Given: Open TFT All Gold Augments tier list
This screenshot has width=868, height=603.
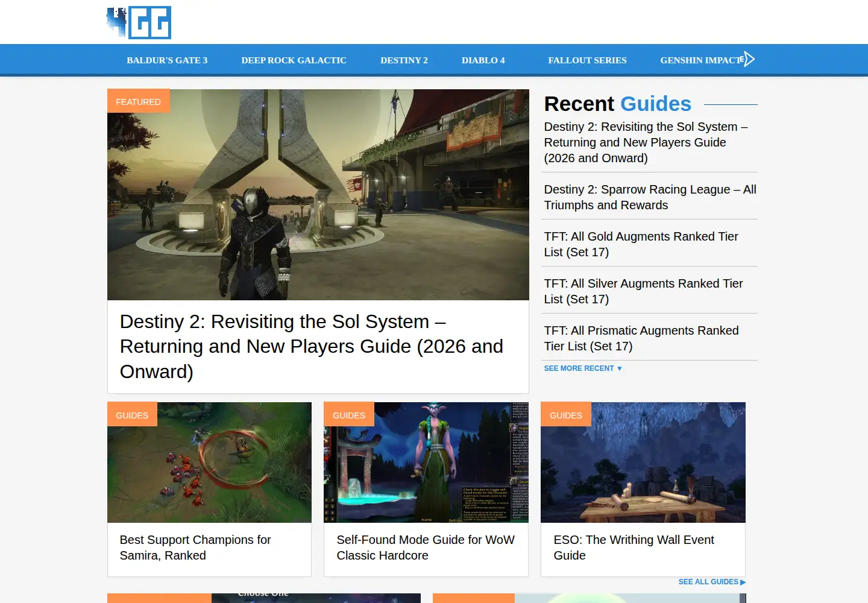Looking at the screenshot, I should click(641, 244).
